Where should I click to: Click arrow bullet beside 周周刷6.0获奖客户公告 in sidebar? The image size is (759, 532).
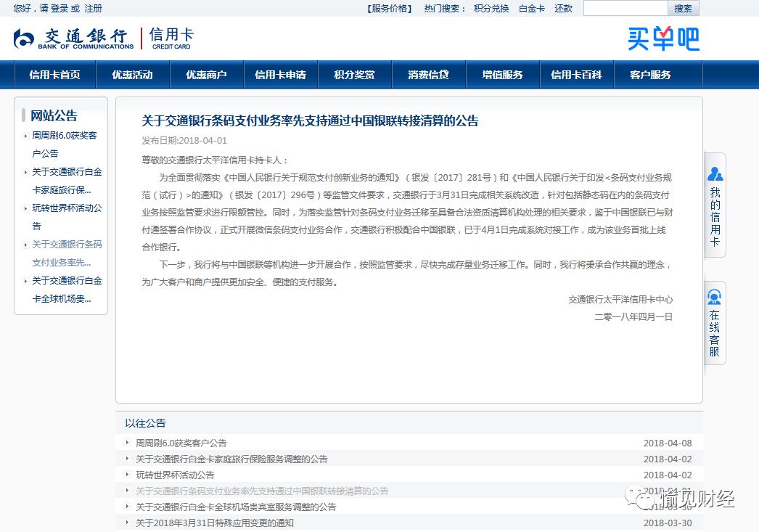tap(25, 136)
